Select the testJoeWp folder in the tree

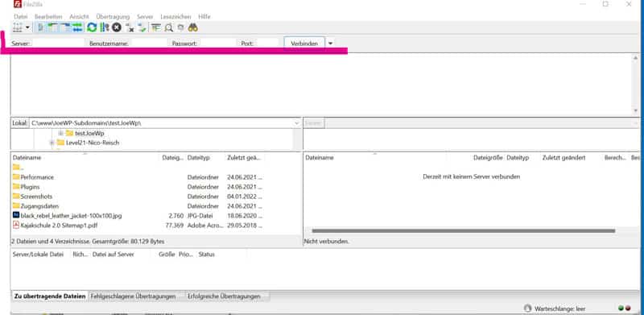pyautogui.click(x=89, y=133)
